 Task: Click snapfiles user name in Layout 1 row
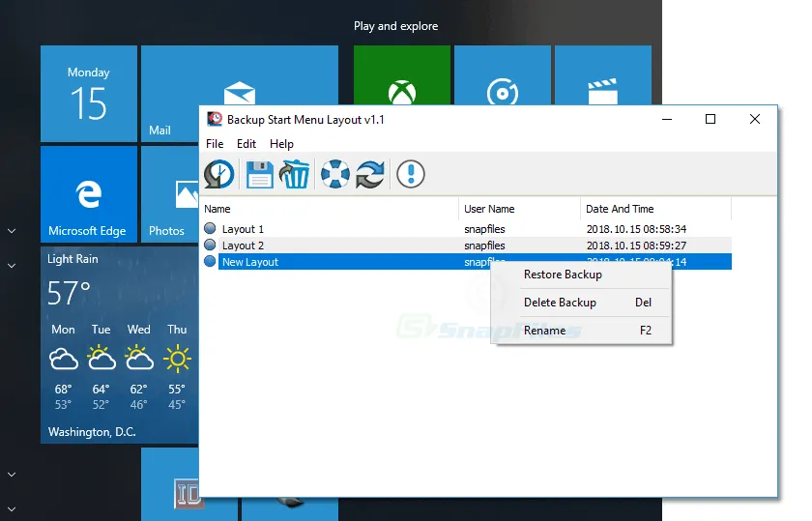(484, 229)
